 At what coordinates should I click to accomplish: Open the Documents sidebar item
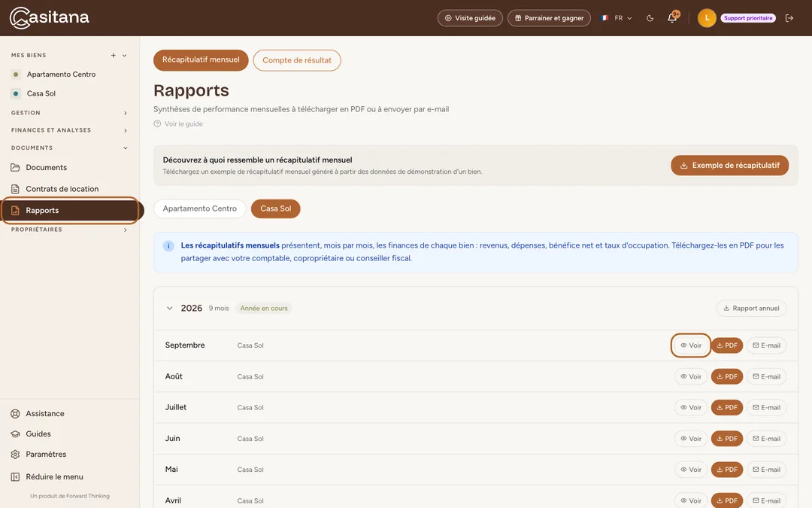[46, 167]
